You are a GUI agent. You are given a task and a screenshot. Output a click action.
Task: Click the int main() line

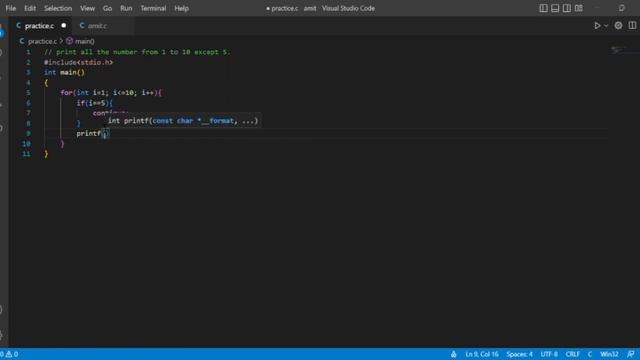(64, 73)
